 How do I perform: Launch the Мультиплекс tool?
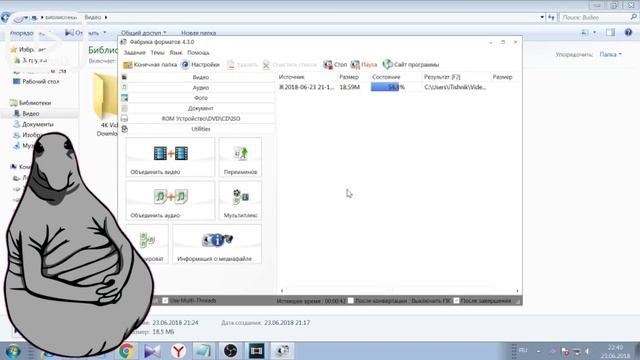[x=240, y=200]
